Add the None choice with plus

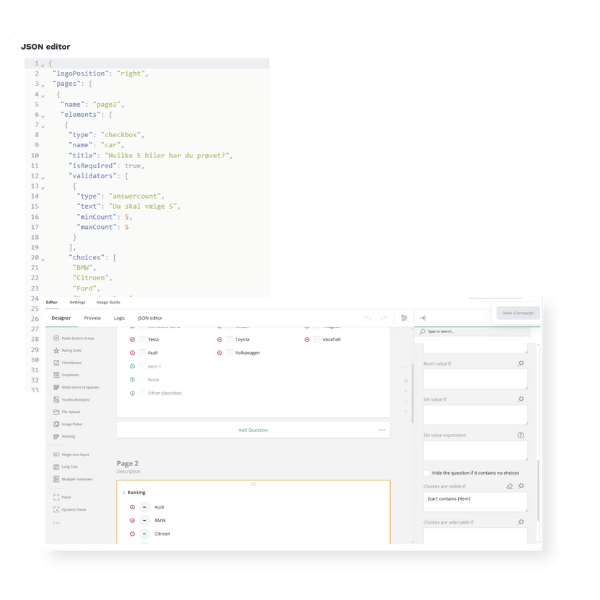pyautogui.click(x=132, y=380)
